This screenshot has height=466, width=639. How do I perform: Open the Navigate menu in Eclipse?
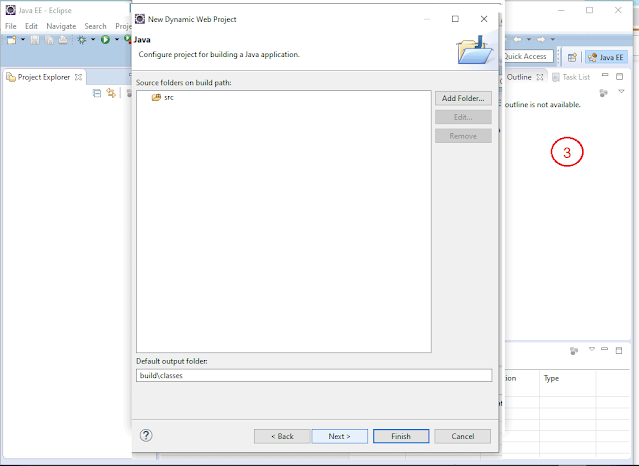61,26
